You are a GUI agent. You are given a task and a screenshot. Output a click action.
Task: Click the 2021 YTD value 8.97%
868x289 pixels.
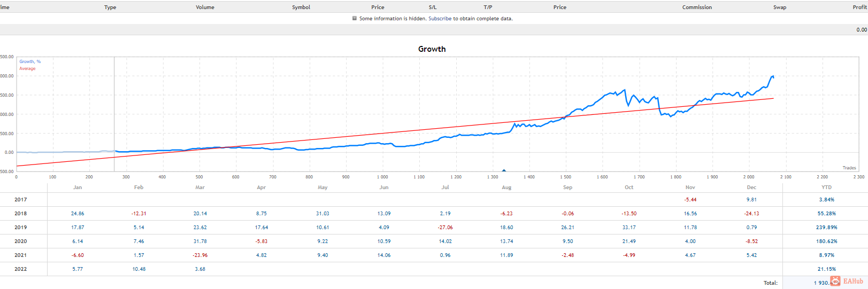[826, 255]
